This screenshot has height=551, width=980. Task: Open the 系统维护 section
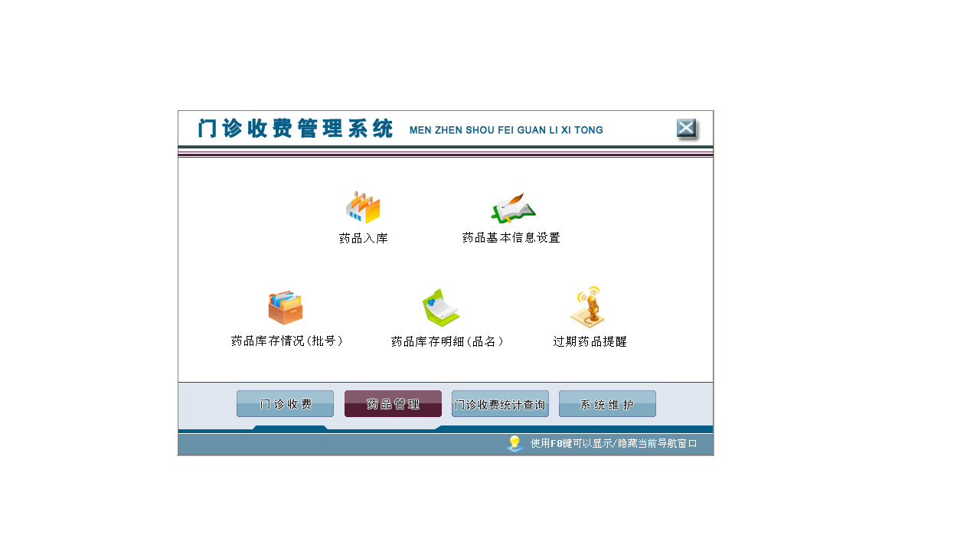point(607,403)
